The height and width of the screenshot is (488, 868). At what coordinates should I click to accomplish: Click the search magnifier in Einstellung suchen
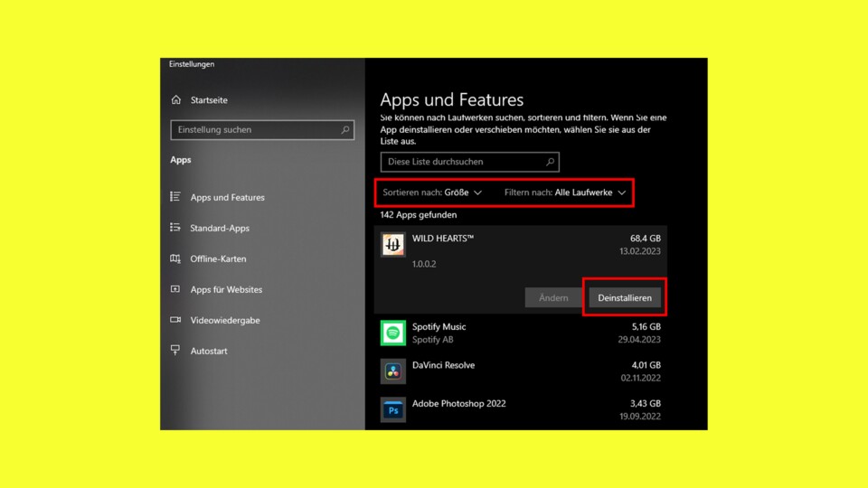(345, 130)
